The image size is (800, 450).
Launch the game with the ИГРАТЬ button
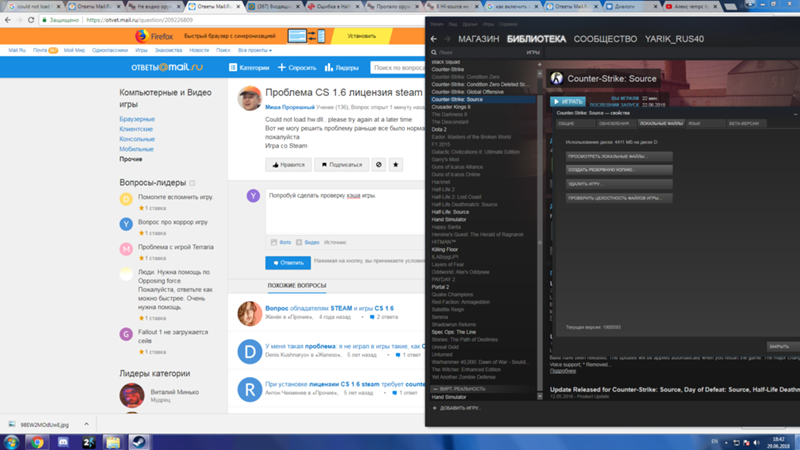[568, 102]
